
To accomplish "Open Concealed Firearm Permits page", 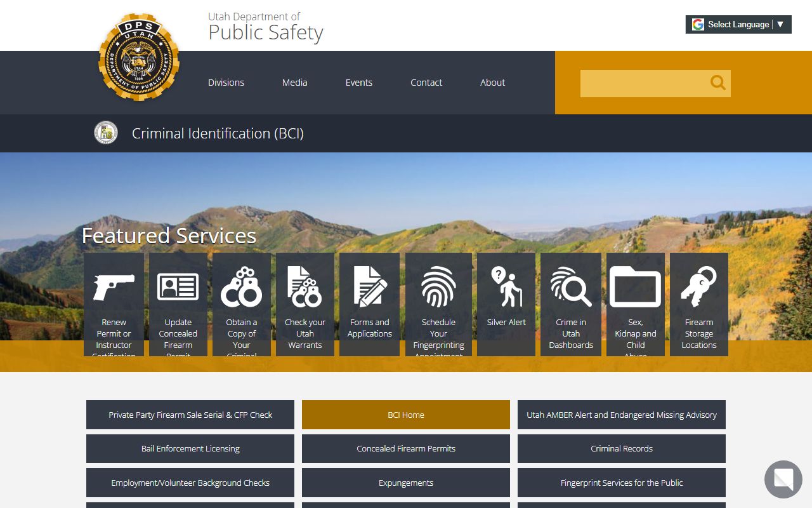I will 406,448.
